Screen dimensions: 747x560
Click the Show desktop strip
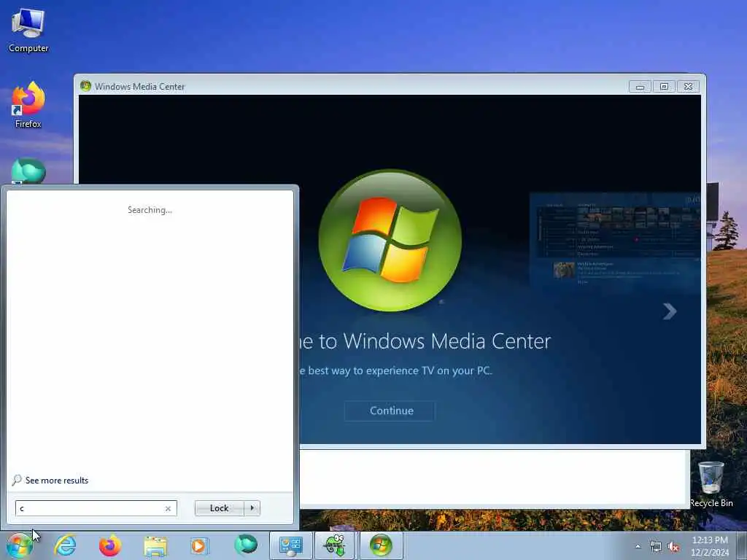(742, 545)
